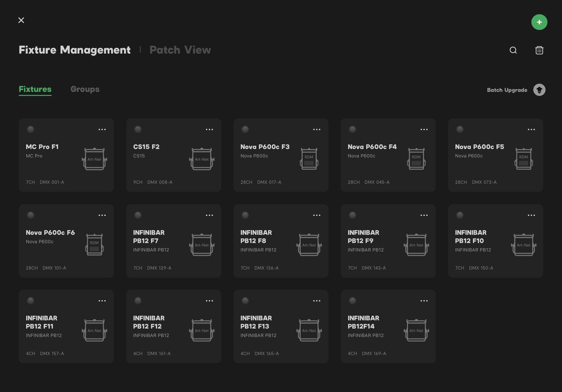This screenshot has height=392, width=562.
Task: Select the MC Pro F1 fixture circle
Action: pyautogui.click(x=30, y=129)
